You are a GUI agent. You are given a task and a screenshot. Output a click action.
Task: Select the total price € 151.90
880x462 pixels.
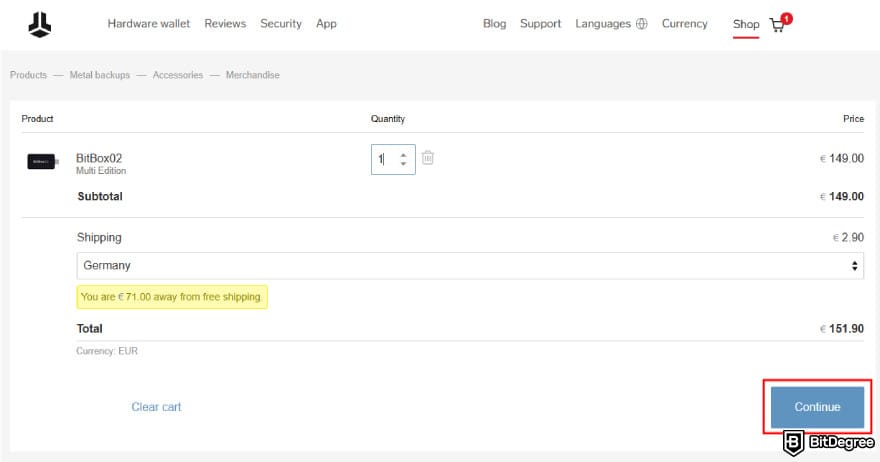(x=842, y=328)
